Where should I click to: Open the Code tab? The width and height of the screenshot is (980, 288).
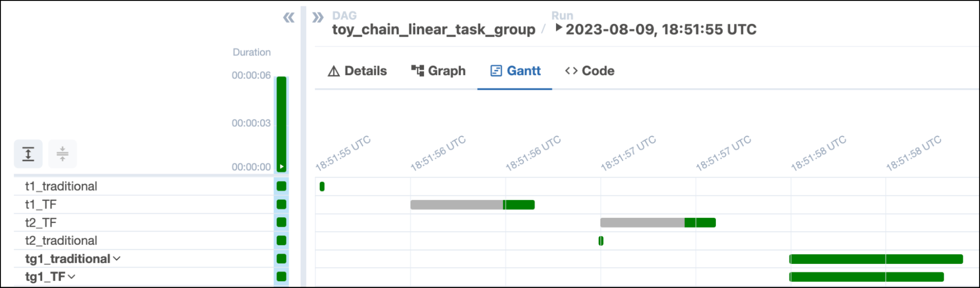click(590, 71)
